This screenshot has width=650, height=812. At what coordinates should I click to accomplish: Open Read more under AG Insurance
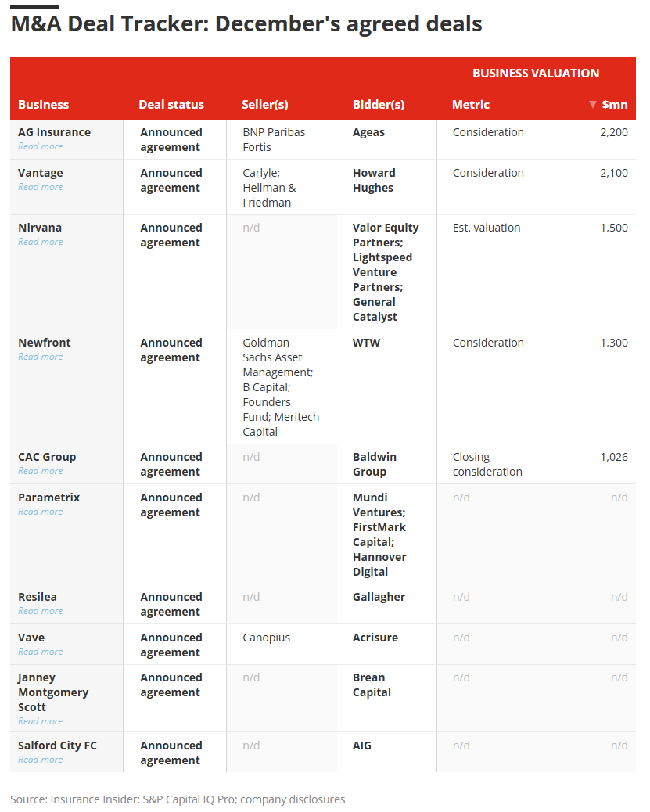pos(41,146)
